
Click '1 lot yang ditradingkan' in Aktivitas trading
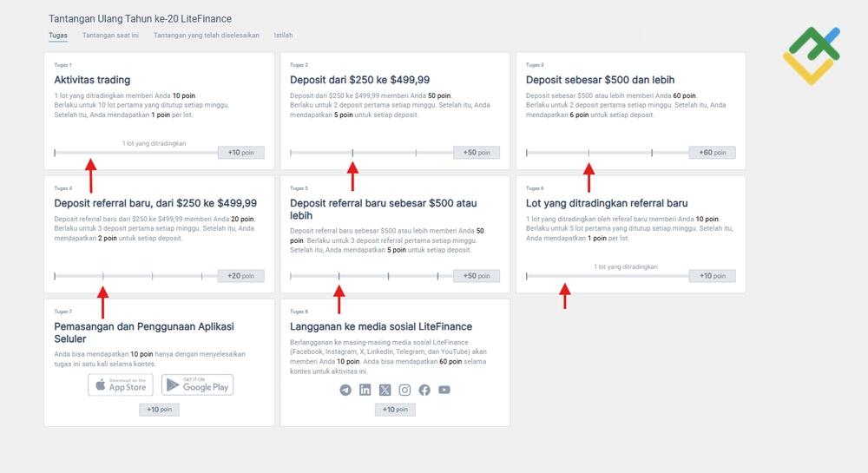[x=154, y=144]
